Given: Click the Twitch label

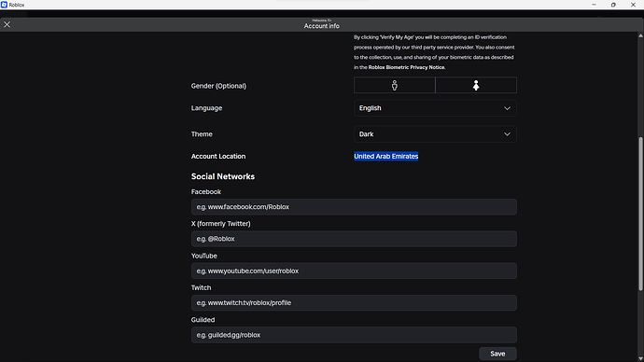Looking at the screenshot, I should pos(201,287).
